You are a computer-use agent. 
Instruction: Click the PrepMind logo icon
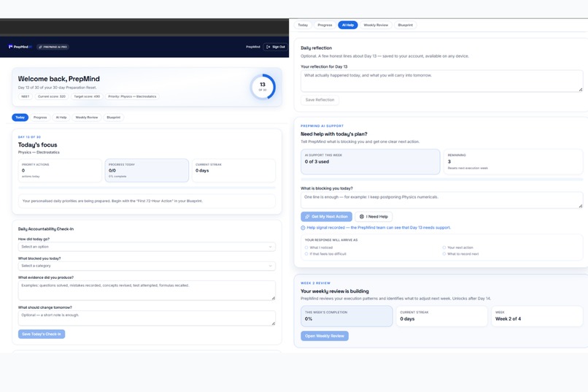[10, 47]
